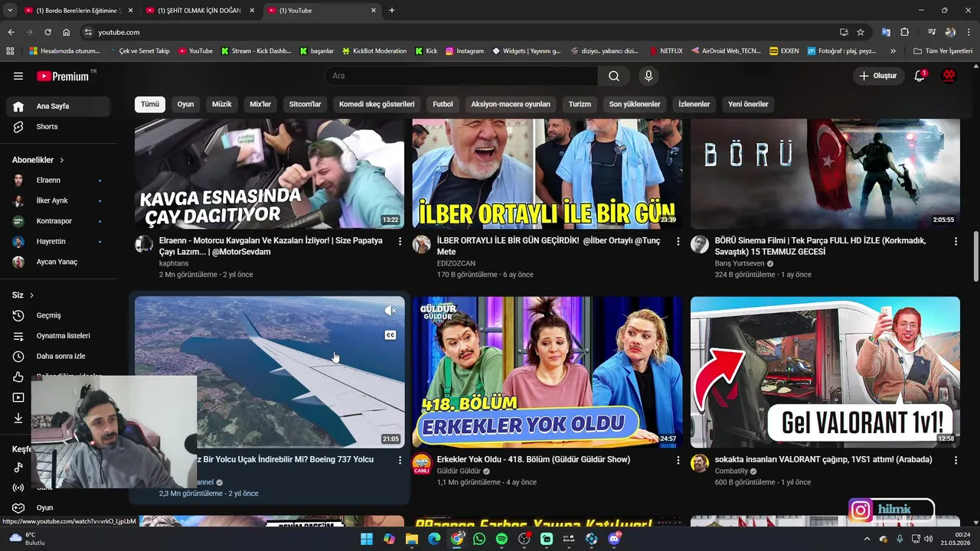Unmute the Boeing 737 preview video

point(390,310)
